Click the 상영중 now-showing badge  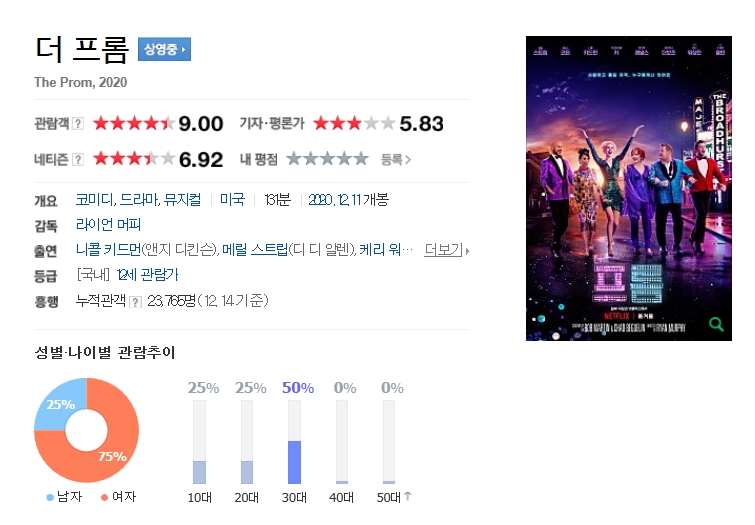click(x=164, y=49)
